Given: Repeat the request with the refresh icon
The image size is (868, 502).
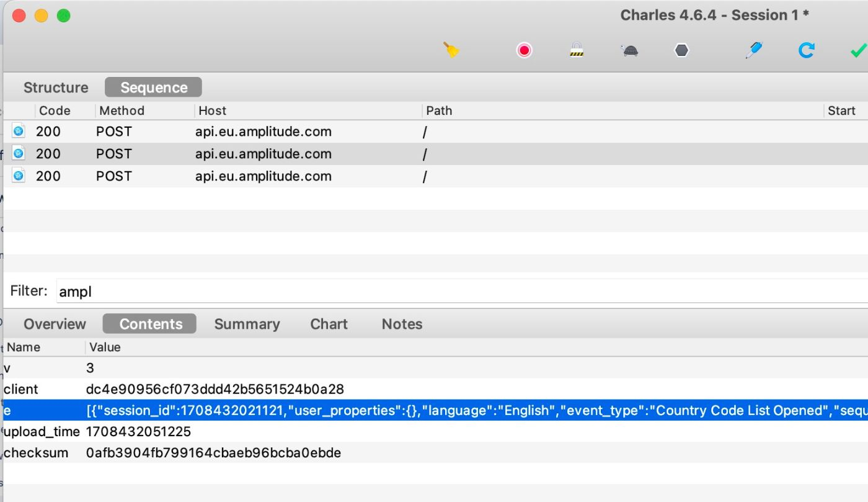Looking at the screenshot, I should click(806, 50).
